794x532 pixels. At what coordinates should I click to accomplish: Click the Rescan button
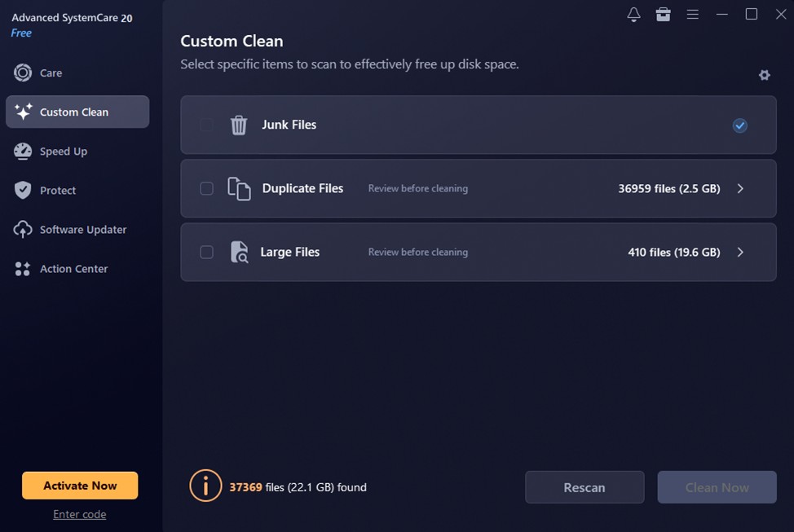coord(584,487)
